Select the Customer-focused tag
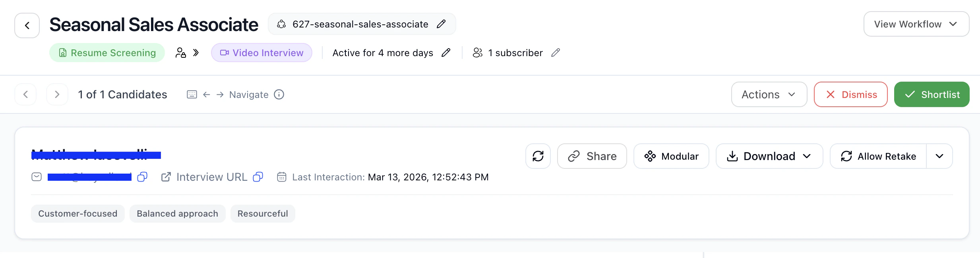The height and width of the screenshot is (258, 980). coord(78,213)
